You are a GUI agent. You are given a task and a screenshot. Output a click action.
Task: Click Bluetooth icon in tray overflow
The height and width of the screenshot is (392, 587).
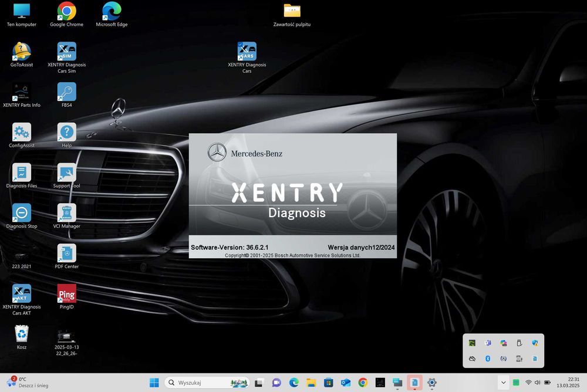(x=488, y=359)
